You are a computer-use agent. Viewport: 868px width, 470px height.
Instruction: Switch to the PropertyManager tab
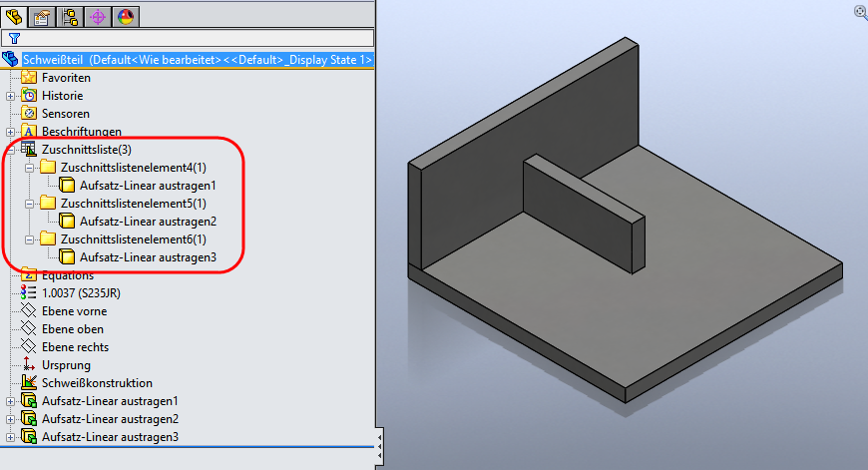click(x=42, y=17)
